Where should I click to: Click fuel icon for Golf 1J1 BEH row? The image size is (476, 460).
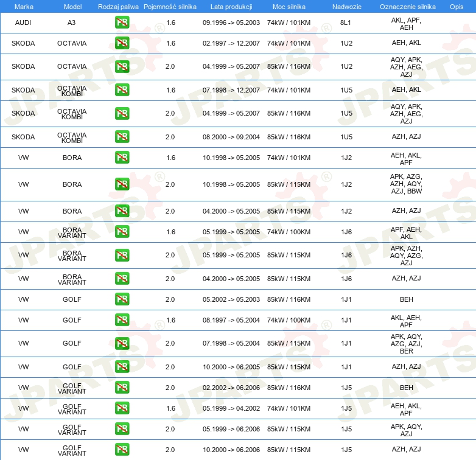pyautogui.click(x=122, y=299)
